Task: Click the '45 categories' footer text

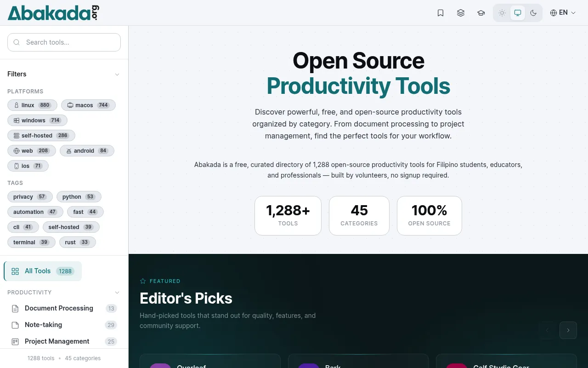Action: click(83, 358)
